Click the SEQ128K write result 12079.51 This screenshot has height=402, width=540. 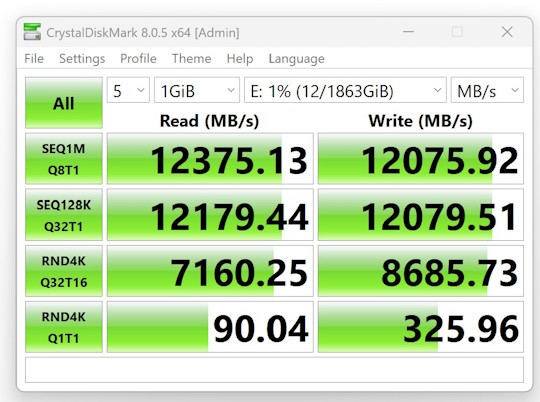tap(420, 215)
